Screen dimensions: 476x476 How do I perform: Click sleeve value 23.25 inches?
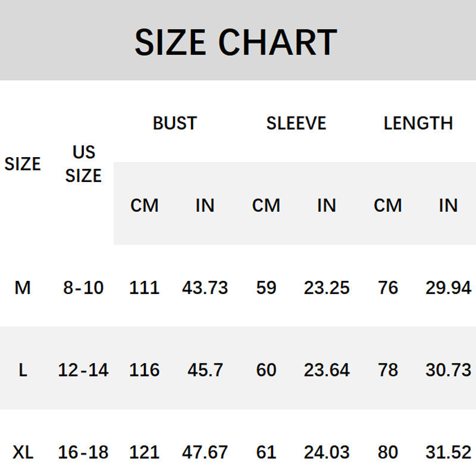pos(327,287)
